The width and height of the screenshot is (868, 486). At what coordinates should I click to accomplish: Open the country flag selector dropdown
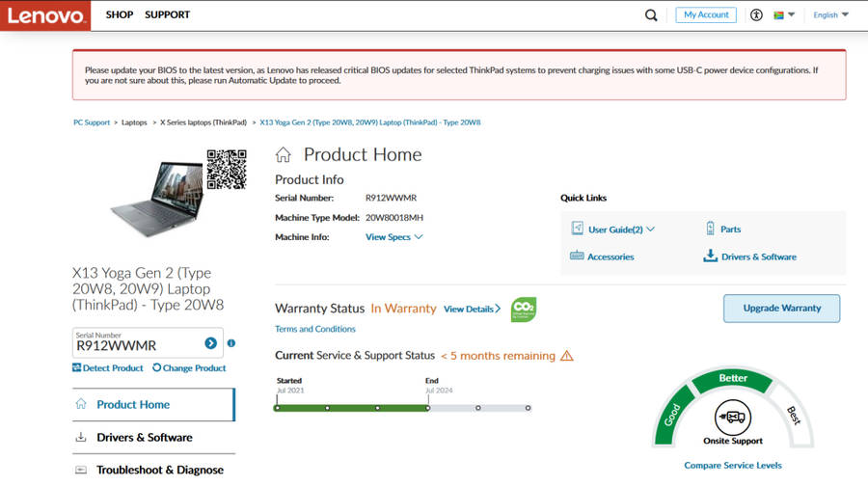(784, 15)
